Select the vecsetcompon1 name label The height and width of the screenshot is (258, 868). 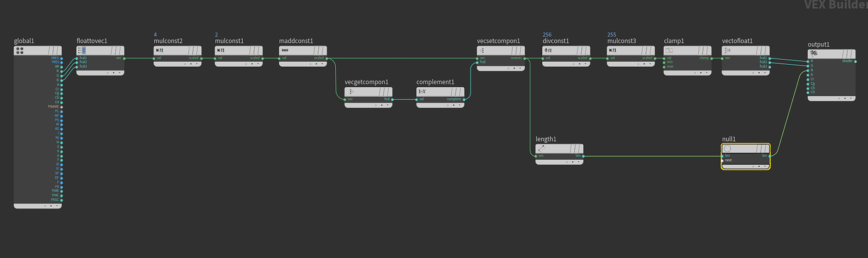coord(499,41)
